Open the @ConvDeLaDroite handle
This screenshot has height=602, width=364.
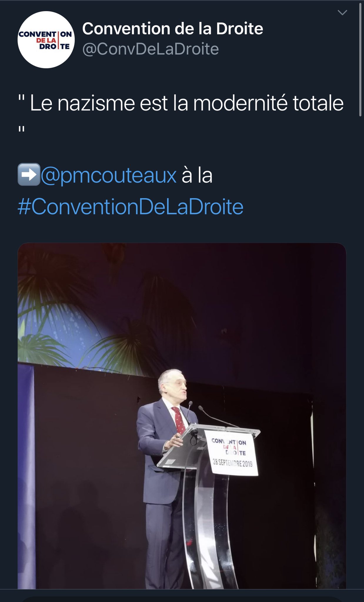coord(151,49)
